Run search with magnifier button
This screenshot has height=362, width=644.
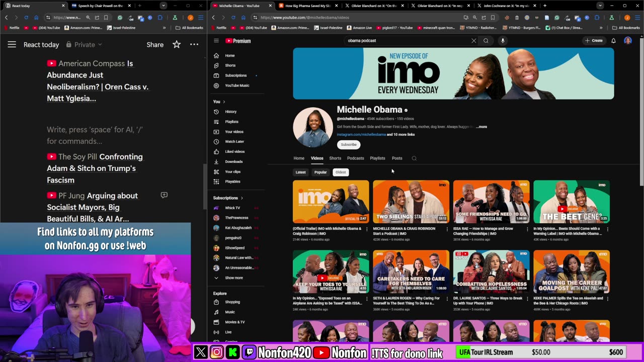(486, 41)
